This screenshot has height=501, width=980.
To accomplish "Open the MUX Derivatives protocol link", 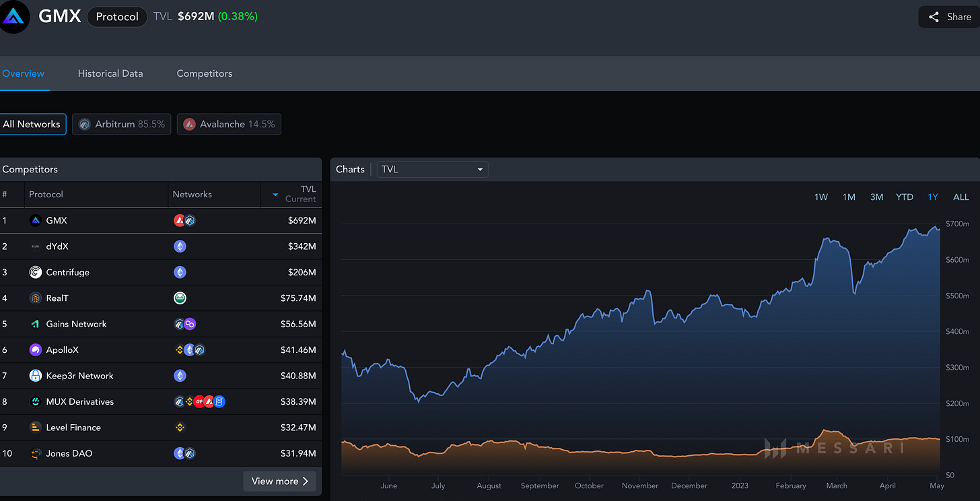I will (x=79, y=401).
